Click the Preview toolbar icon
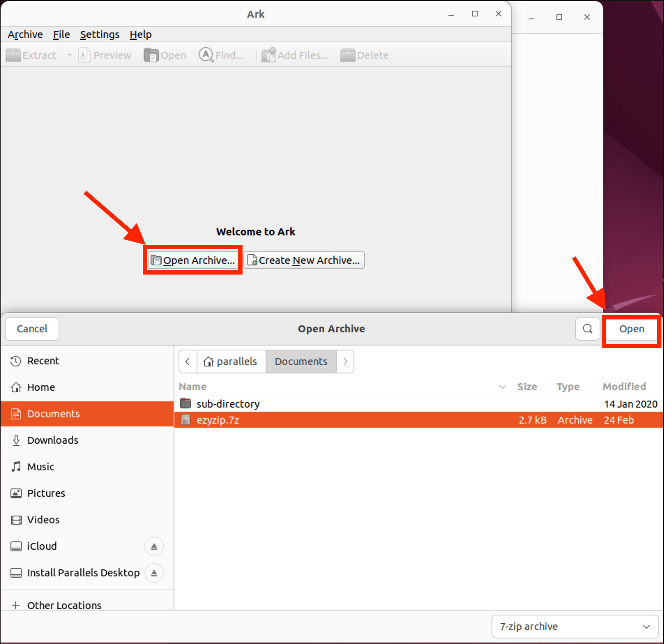The height and width of the screenshot is (644, 664). point(105,55)
